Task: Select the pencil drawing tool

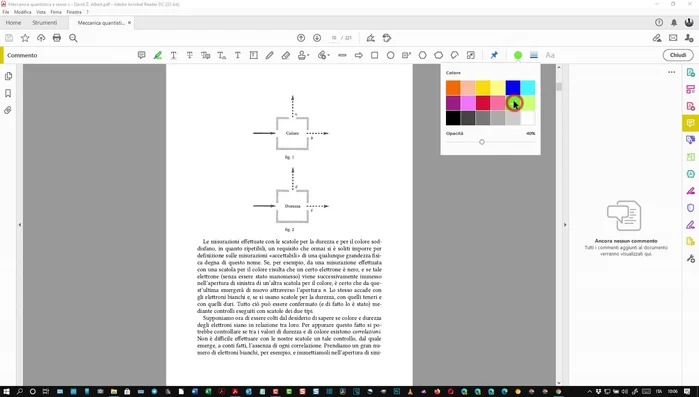Action: click(270, 55)
